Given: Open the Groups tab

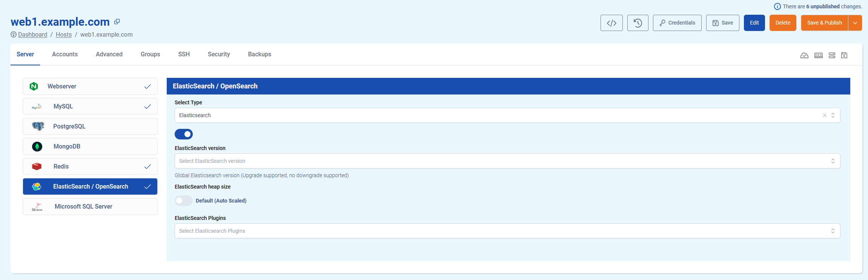Looking at the screenshot, I should click(x=151, y=54).
